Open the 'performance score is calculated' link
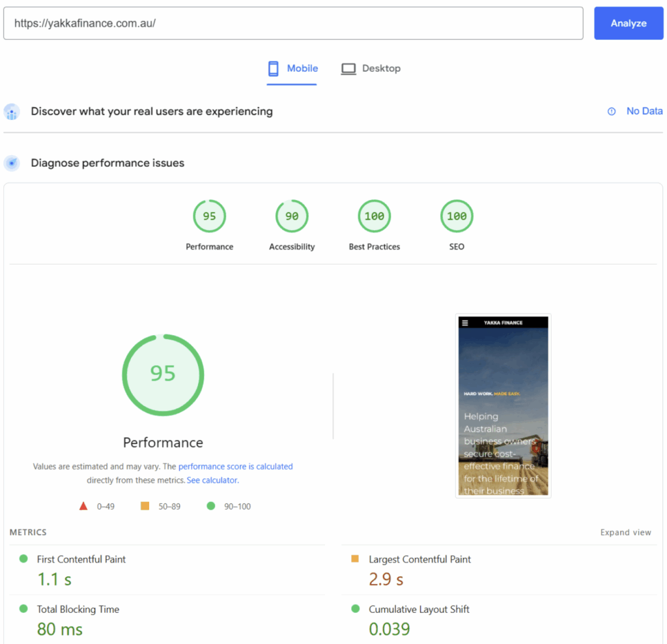 (x=235, y=467)
